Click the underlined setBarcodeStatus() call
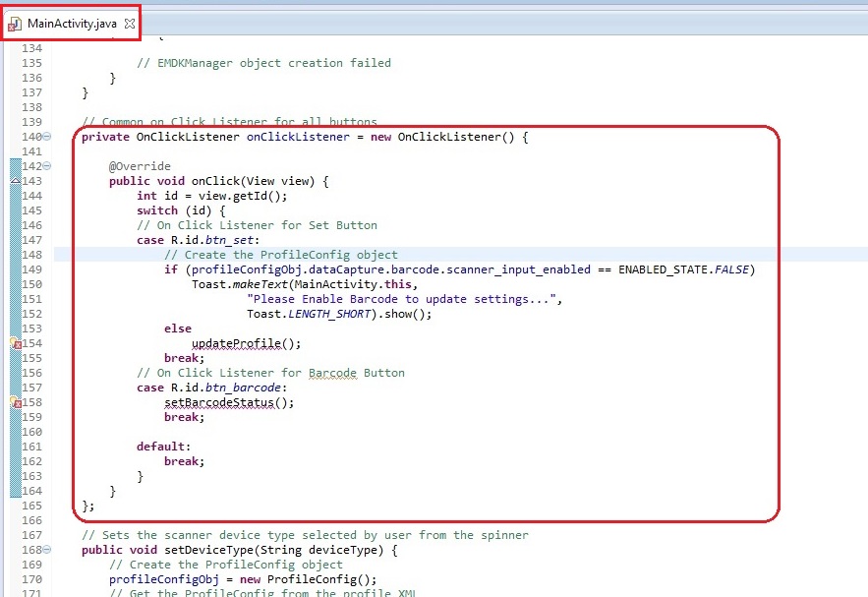868x597 pixels. point(229,402)
